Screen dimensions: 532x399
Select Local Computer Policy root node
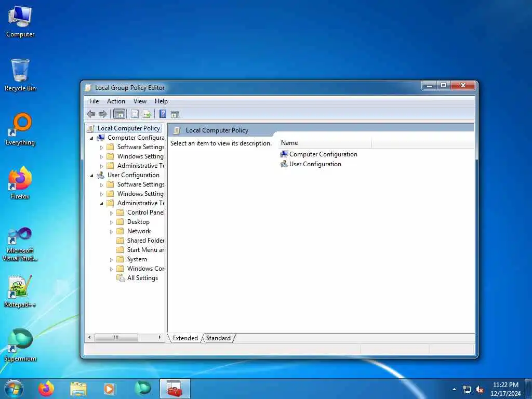coord(124,128)
